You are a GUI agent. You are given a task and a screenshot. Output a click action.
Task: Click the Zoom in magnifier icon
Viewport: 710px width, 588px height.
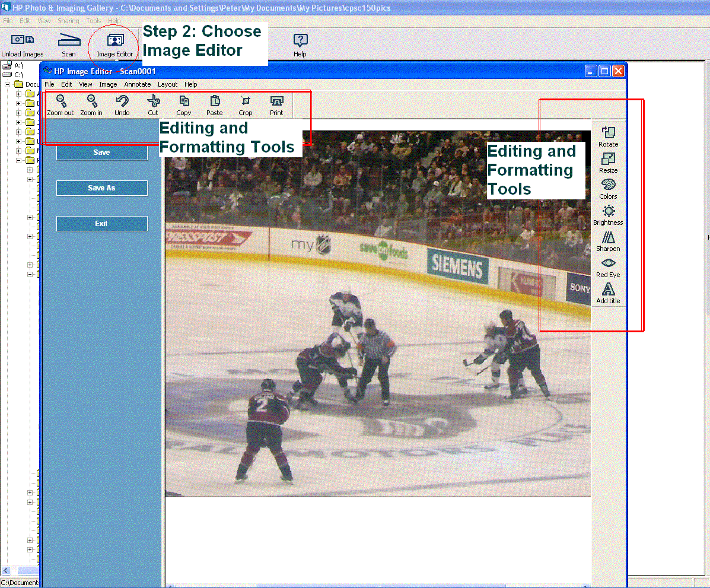point(91,101)
